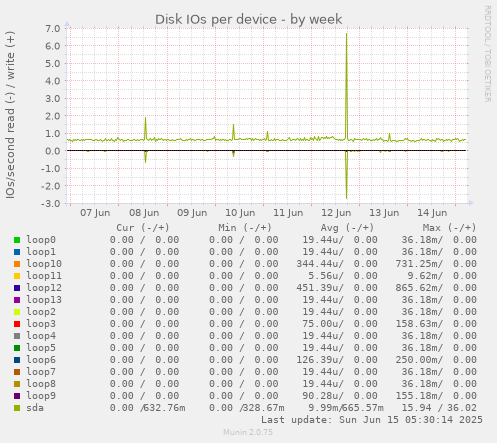Select the loop1 legend label
Screen dimensions: 497x443
pos(41,252)
